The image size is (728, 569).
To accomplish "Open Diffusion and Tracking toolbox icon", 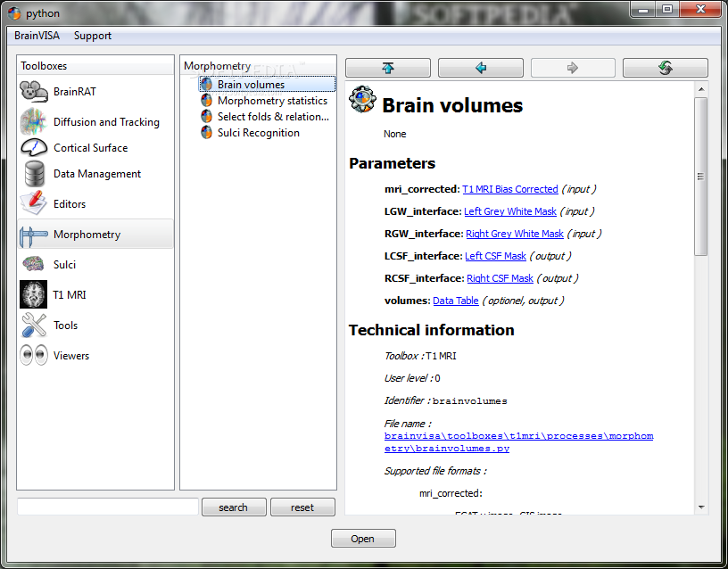I will point(33,121).
